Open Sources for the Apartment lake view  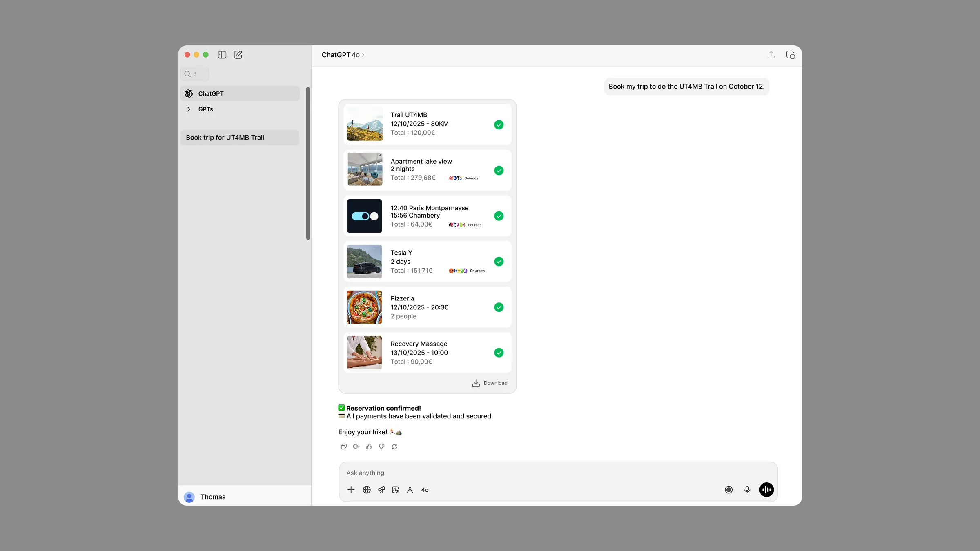(471, 178)
